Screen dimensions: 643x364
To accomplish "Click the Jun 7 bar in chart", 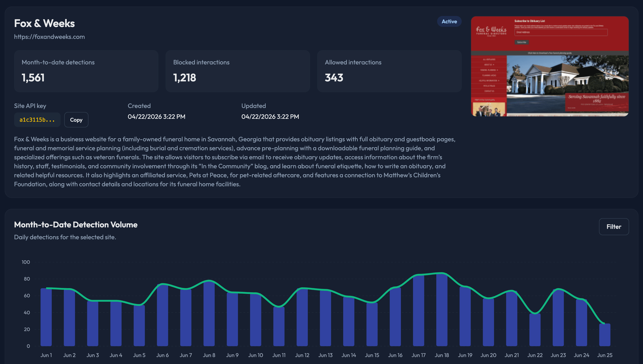I will pyautogui.click(x=186, y=318).
